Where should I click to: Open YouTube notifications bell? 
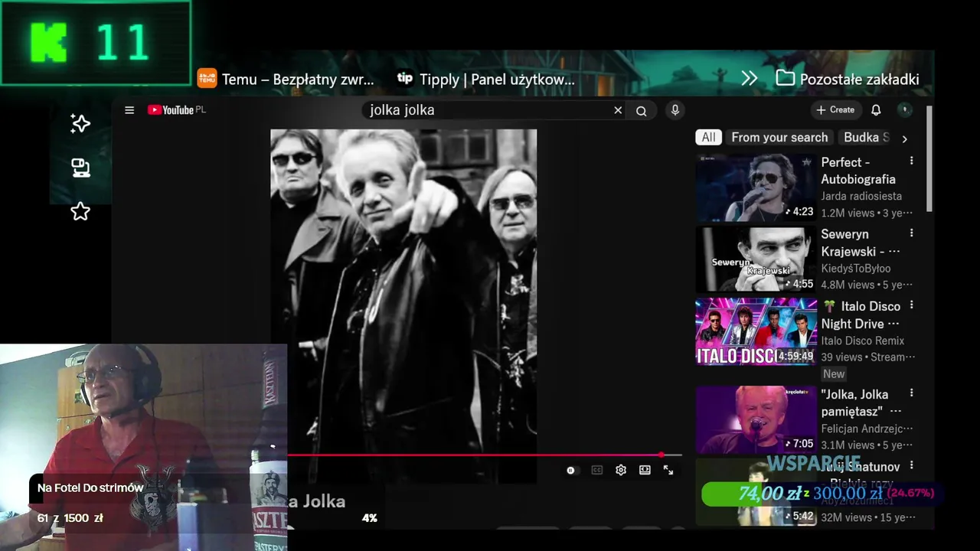point(876,110)
